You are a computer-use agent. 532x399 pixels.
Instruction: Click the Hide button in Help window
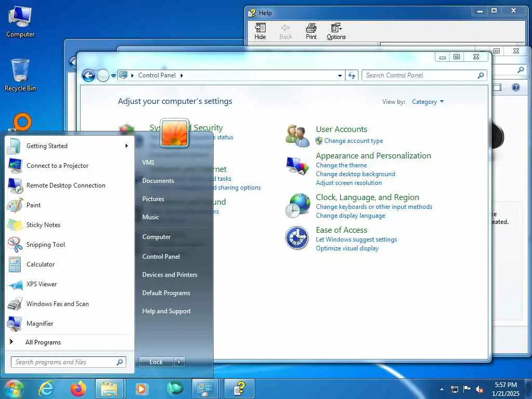[260, 31]
